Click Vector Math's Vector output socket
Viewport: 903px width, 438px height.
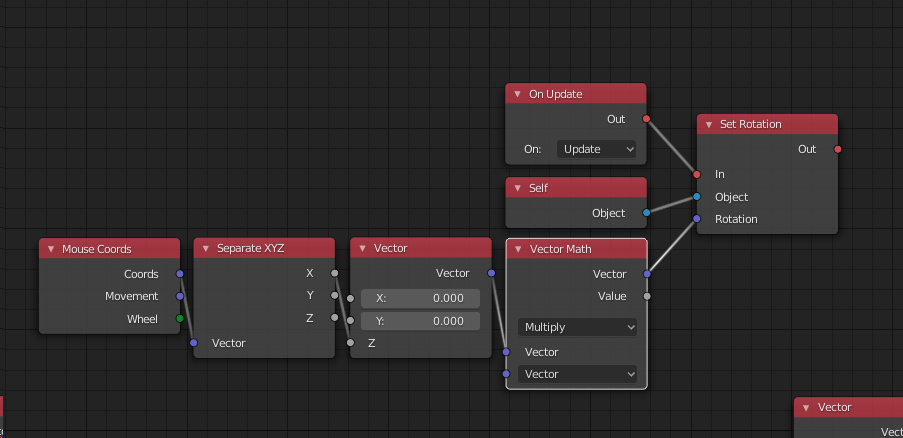pos(647,274)
